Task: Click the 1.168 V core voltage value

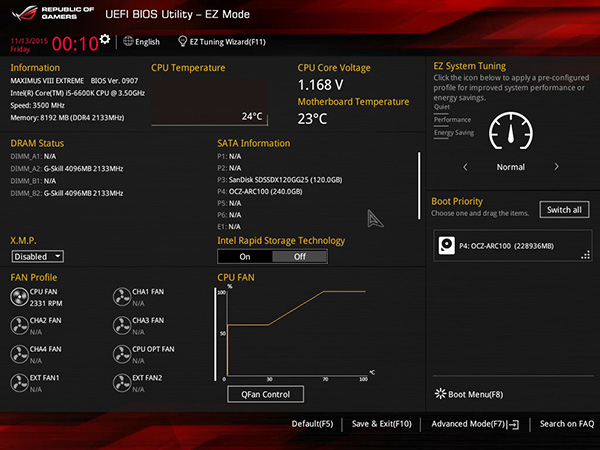Action: click(x=321, y=85)
